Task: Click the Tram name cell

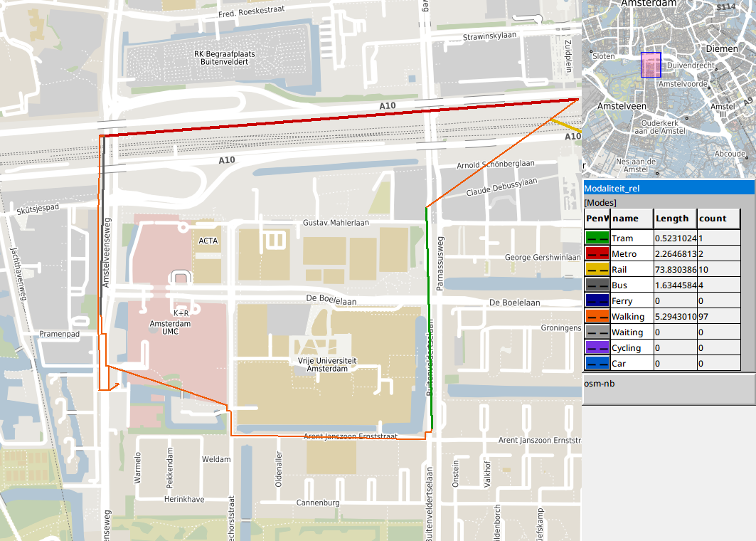Action: tap(632, 238)
